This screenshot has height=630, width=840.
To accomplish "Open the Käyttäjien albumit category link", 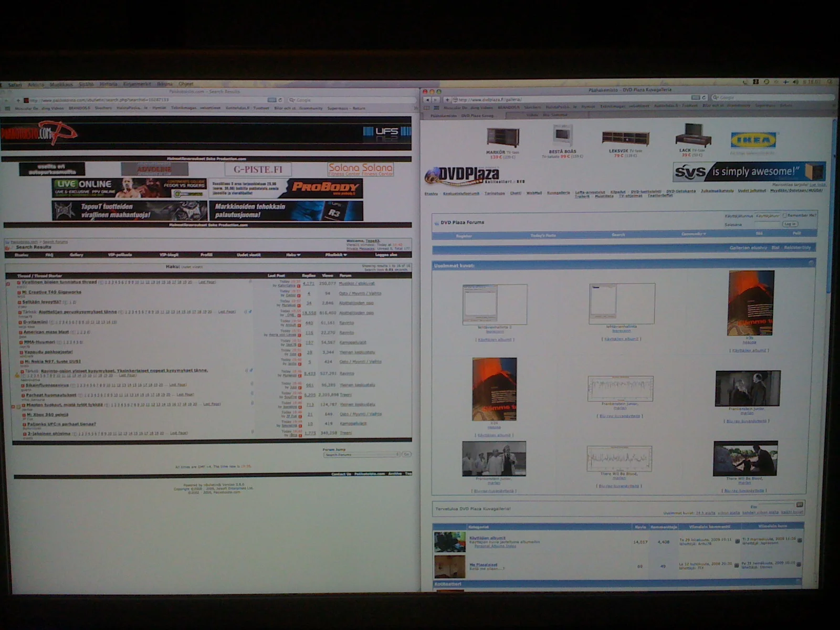I will [487, 538].
